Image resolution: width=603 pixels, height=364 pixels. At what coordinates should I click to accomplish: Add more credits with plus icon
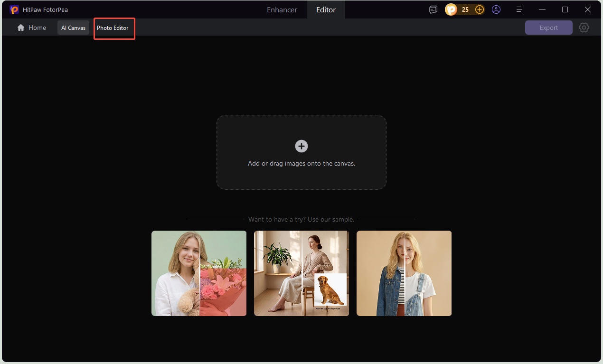click(x=480, y=9)
